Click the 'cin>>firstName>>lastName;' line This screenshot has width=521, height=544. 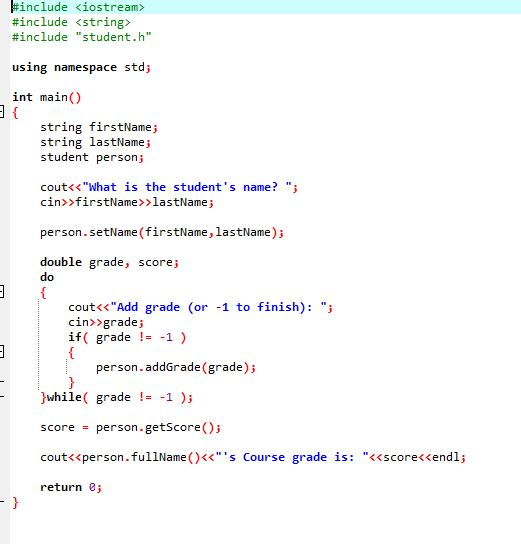[x=127, y=202]
